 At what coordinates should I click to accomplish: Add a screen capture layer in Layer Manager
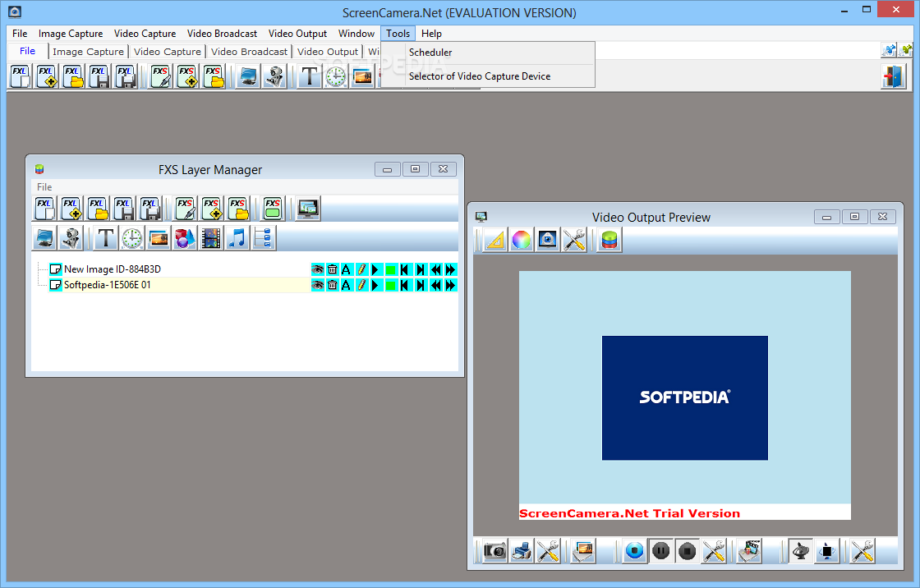44,238
